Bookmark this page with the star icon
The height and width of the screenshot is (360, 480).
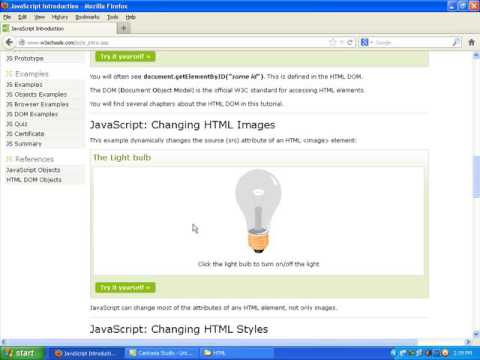[x=332, y=42]
